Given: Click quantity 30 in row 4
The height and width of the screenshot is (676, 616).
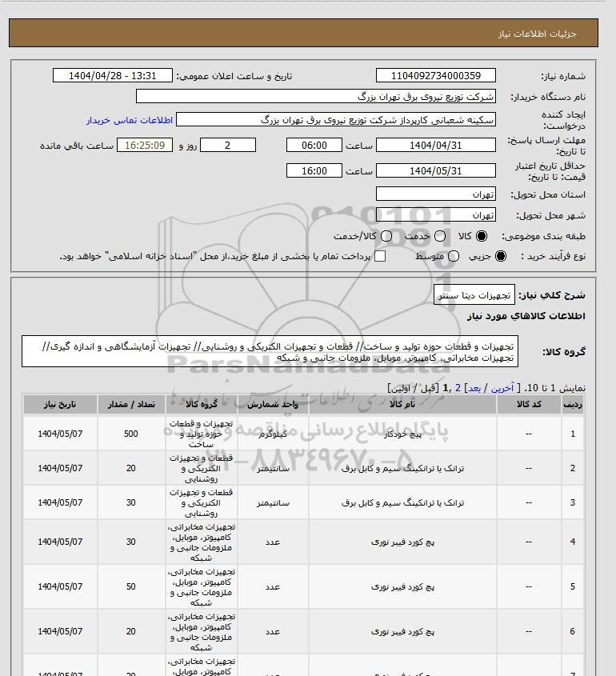Looking at the screenshot, I should pyautogui.click(x=131, y=542).
